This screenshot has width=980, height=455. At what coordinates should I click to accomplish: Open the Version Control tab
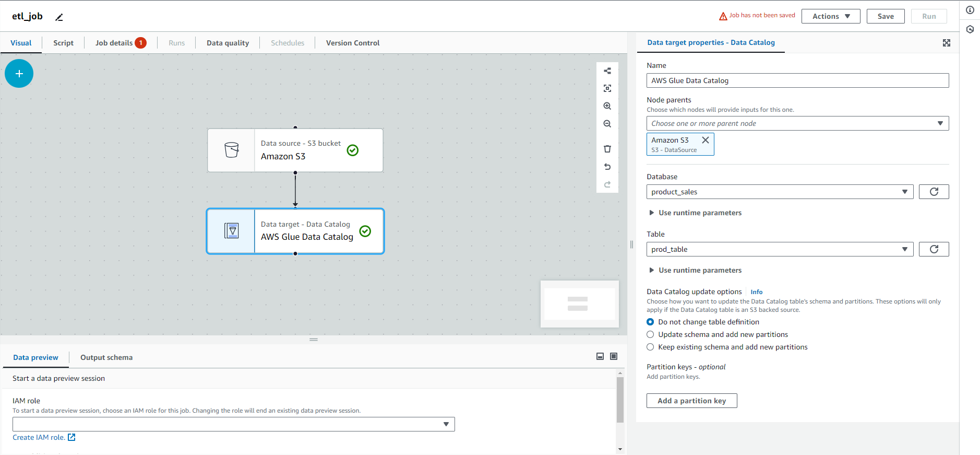coord(353,43)
